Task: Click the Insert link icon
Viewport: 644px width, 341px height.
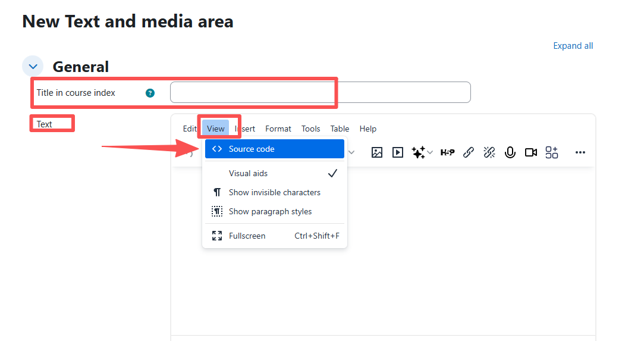Action: (x=469, y=152)
